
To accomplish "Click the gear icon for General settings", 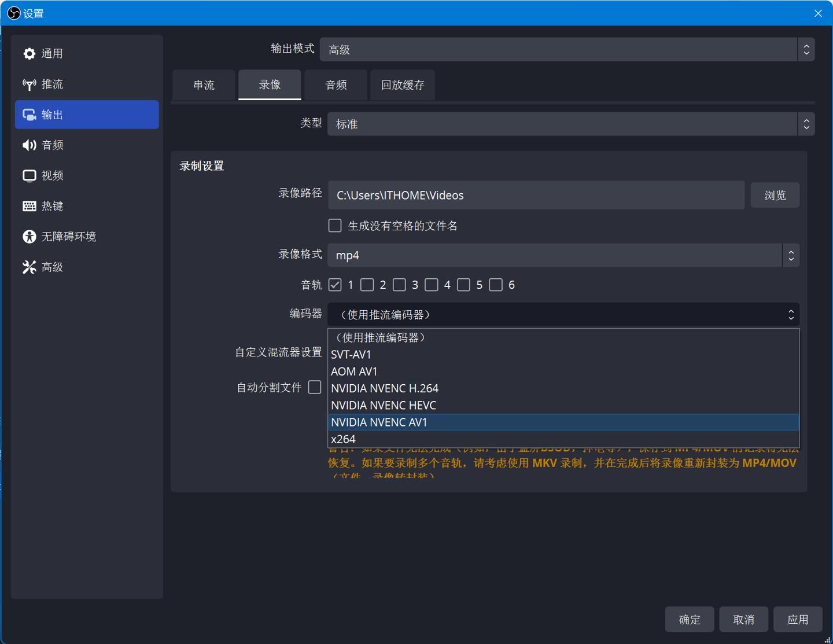I will point(29,54).
